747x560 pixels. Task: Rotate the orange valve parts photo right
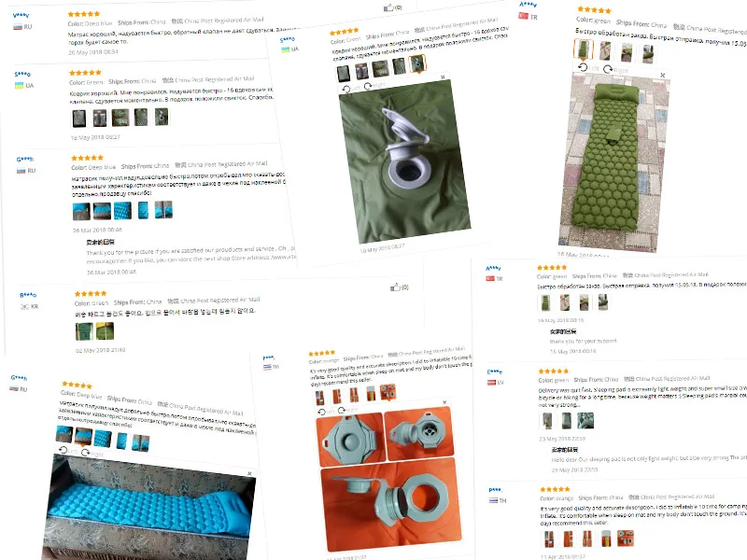click(347, 410)
